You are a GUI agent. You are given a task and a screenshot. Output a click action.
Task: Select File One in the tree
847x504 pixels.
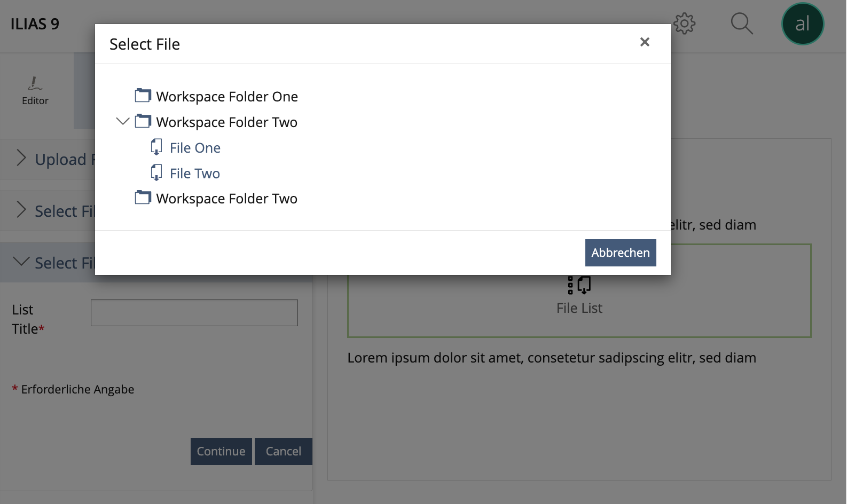[x=195, y=148]
